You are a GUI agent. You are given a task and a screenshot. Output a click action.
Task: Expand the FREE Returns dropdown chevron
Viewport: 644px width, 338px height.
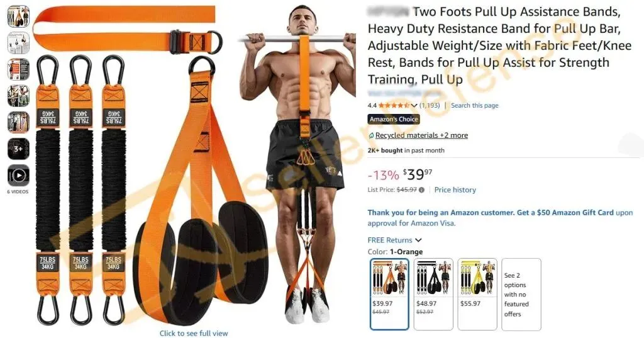coord(418,240)
